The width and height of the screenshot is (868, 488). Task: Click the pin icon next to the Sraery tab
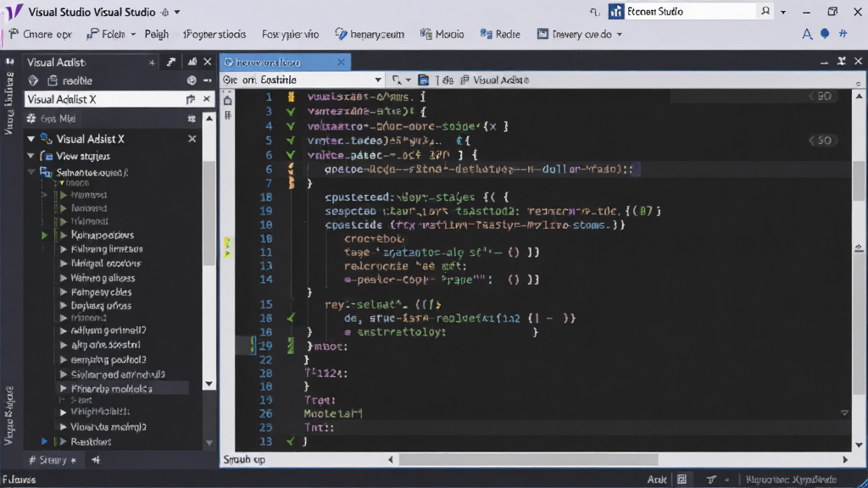[96, 460]
